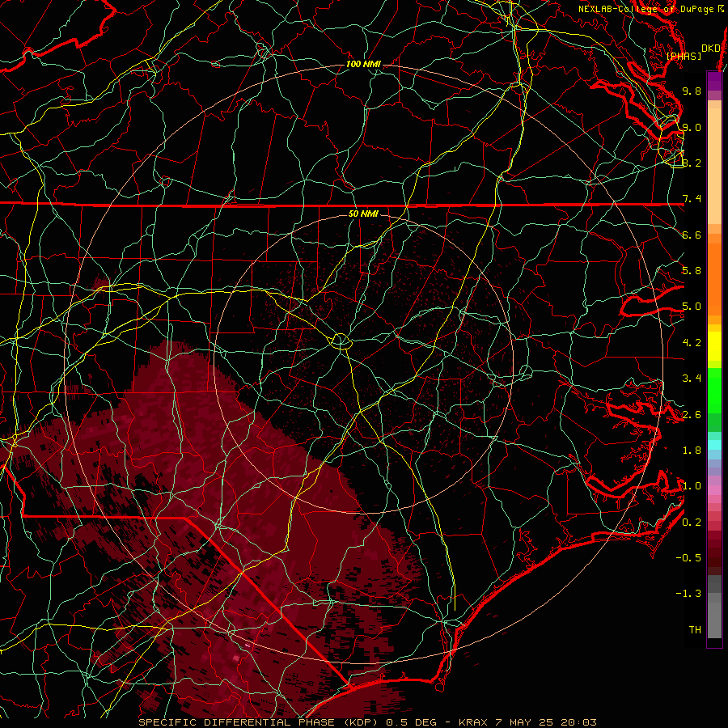Click the 7.4 scale value
The height and width of the screenshot is (728, 728).
(692, 199)
